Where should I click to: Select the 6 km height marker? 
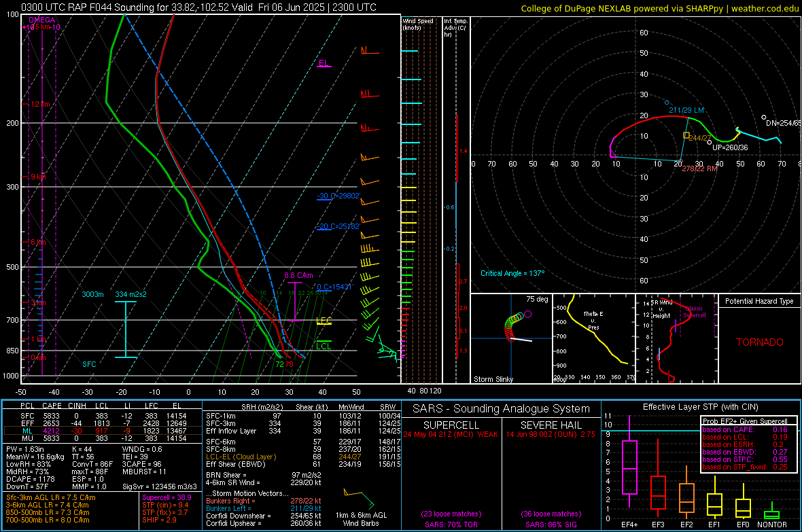tap(38, 242)
